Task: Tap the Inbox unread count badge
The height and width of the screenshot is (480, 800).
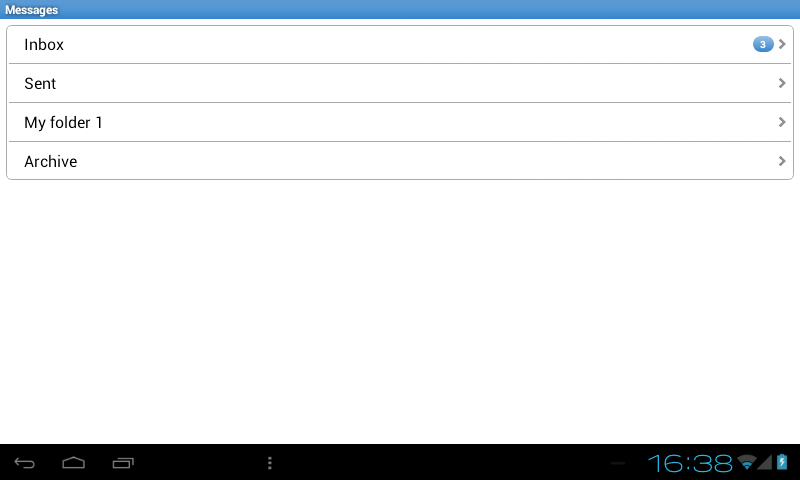Action: coord(763,44)
